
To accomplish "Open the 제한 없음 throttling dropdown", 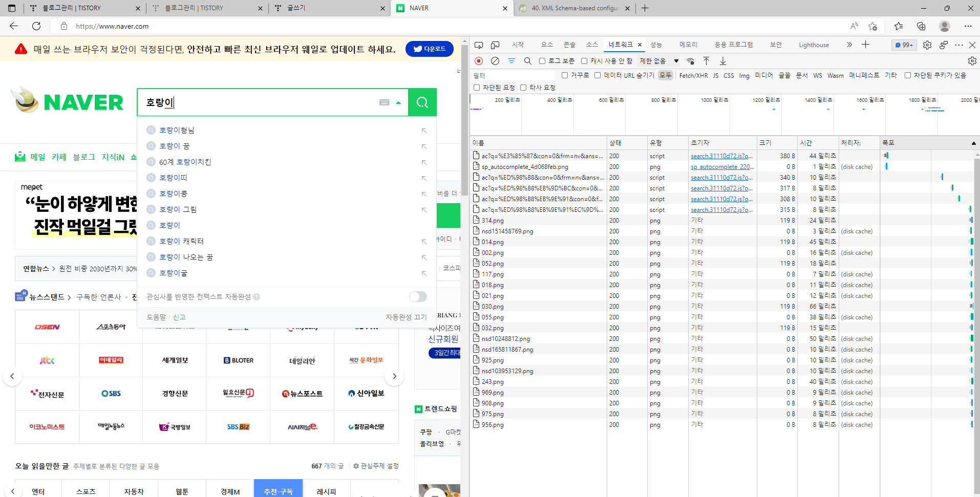I will pos(659,61).
